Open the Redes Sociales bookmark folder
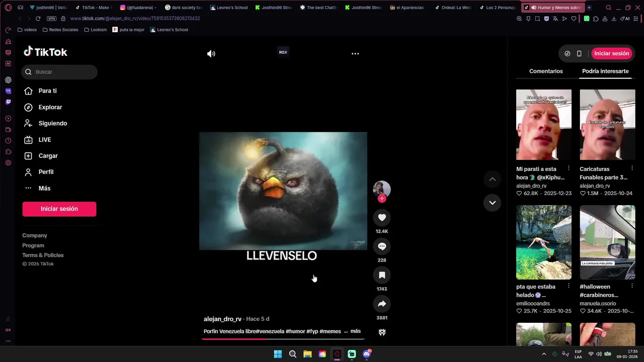 pyautogui.click(x=60, y=30)
